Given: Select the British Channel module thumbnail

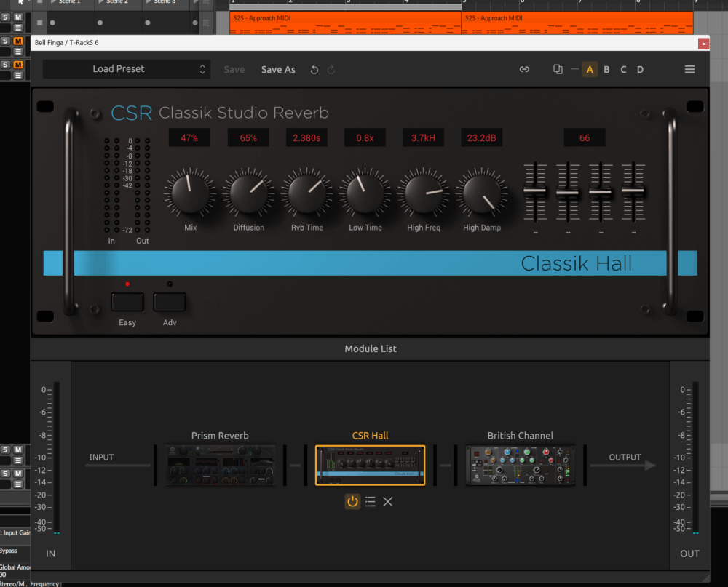Looking at the screenshot, I should click(520, 466).
